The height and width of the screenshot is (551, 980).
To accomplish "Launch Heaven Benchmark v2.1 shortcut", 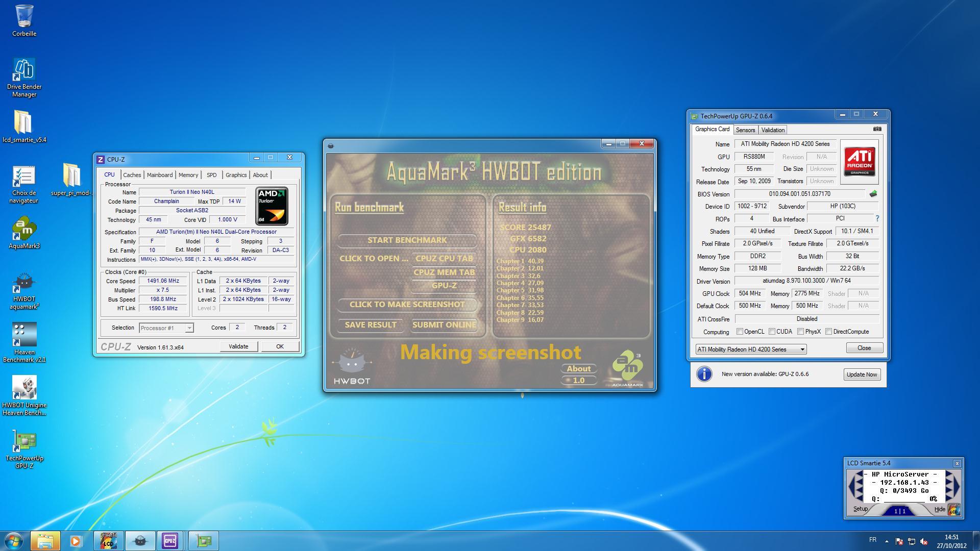I will 24,342.
